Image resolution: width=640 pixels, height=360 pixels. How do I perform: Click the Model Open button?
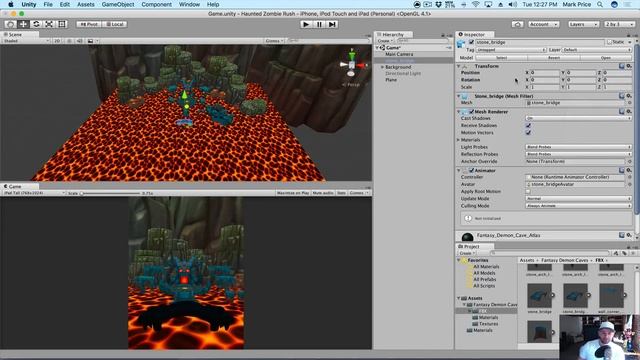(606, 58)
